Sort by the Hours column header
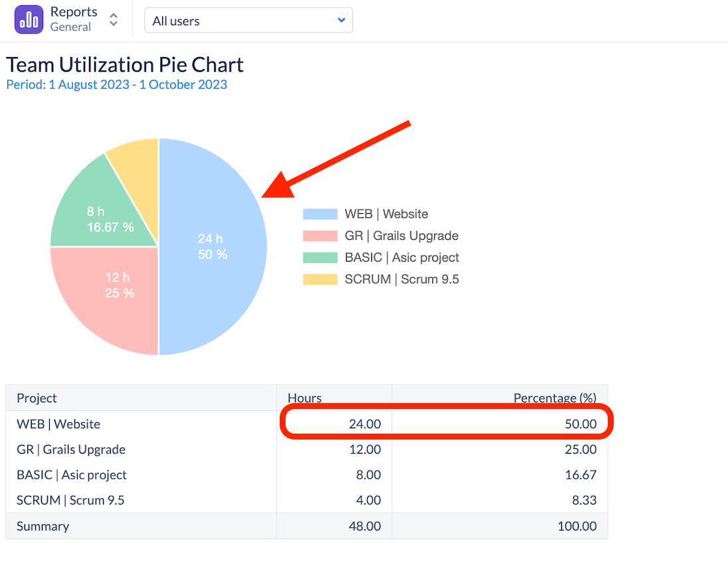This screenshot has width=728, height=579. 304,398
